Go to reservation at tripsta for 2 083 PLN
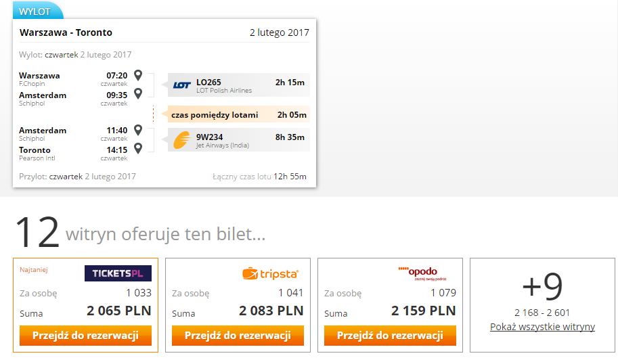 click(238, 336)
